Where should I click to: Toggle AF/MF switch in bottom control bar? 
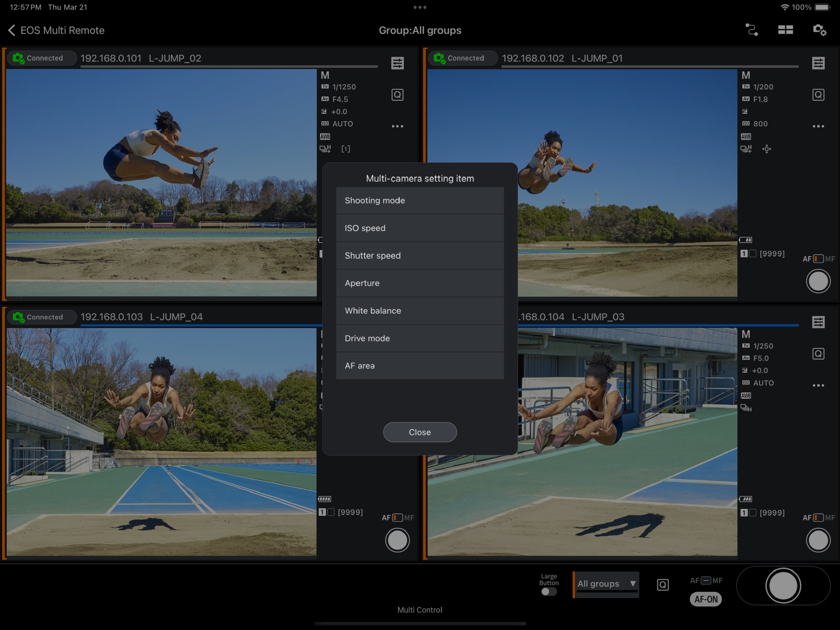[x=706, y=581]
